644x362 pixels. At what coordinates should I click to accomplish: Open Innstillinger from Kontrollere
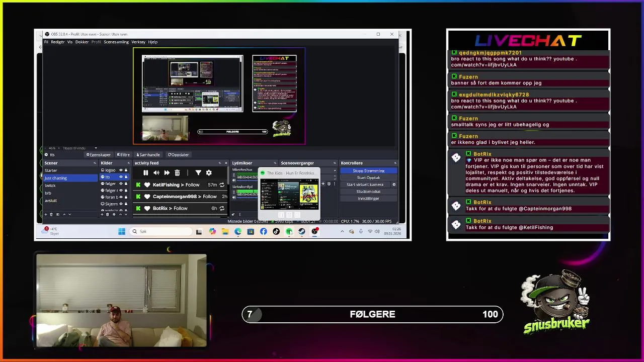pos(368,199)
